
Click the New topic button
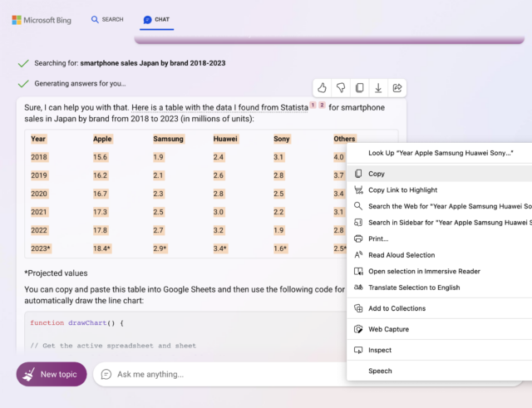tap(52, 375)
